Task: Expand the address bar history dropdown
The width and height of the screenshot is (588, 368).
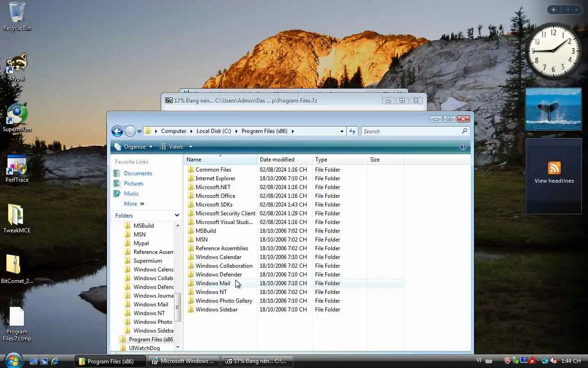Action: tap(342, 131)
